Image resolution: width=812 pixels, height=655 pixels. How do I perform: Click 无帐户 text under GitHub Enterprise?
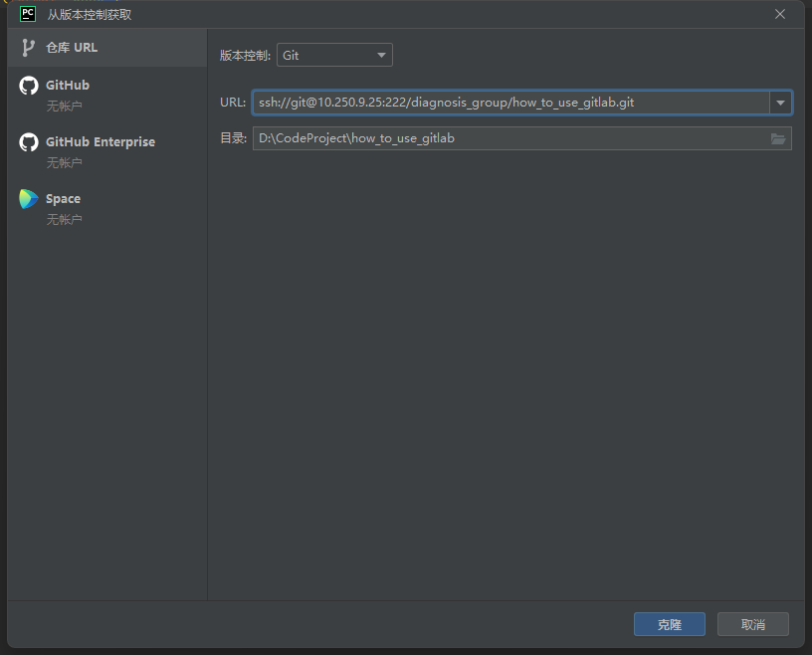point(65,162)
